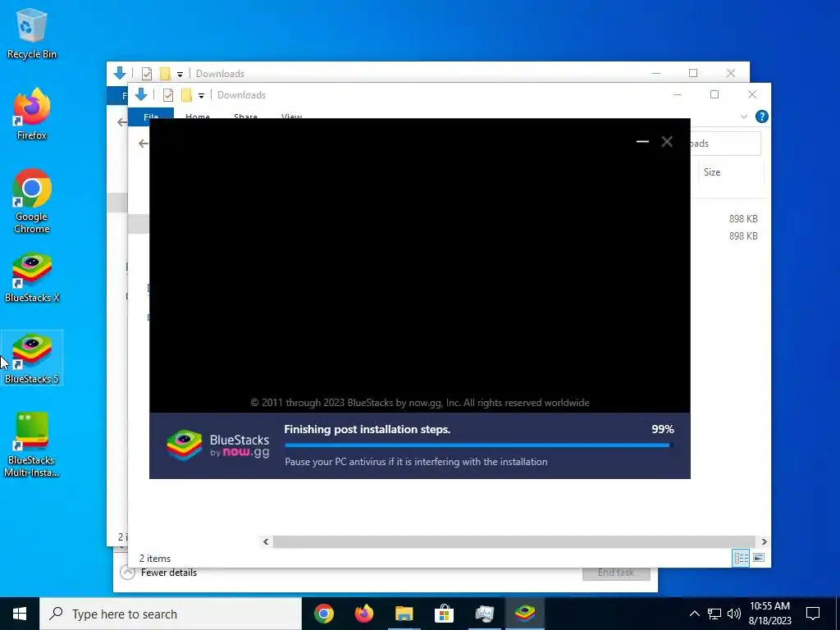Switch to Task Manager on the taskbar
Screen dimensions: 840x630
click(484, 614)
